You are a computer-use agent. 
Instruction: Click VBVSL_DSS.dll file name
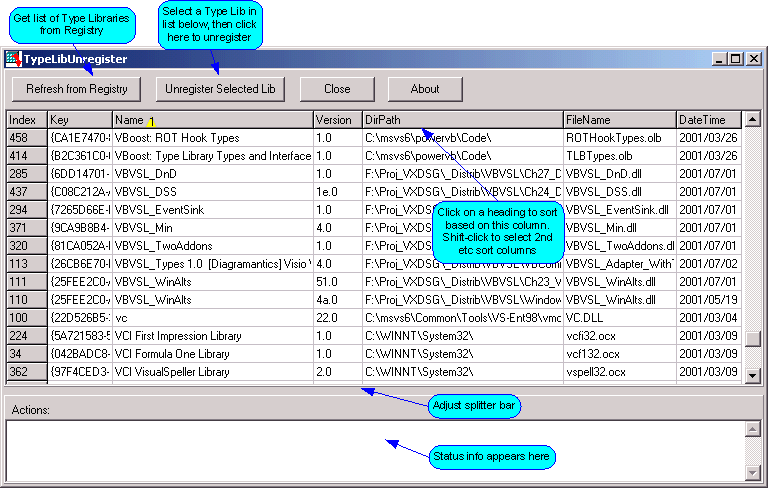pyautogui.click(x=620, y=192)
